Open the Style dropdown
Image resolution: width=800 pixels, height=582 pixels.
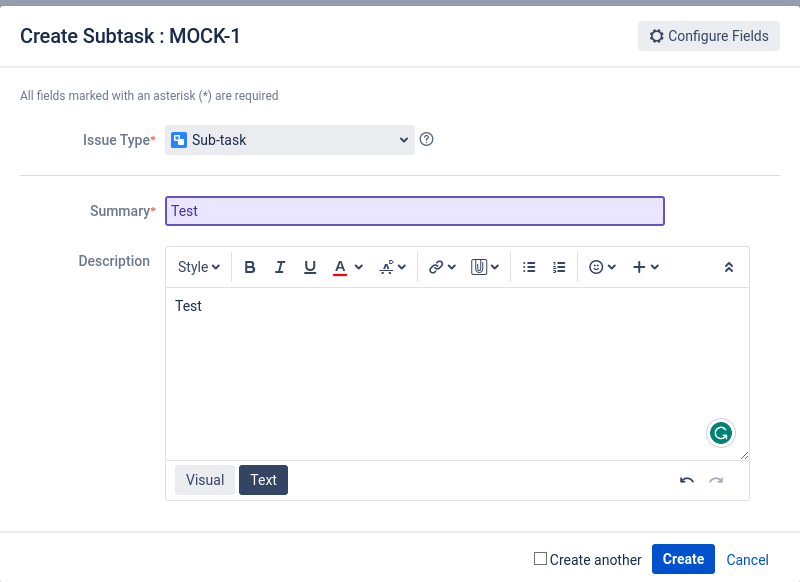(198, 267)
